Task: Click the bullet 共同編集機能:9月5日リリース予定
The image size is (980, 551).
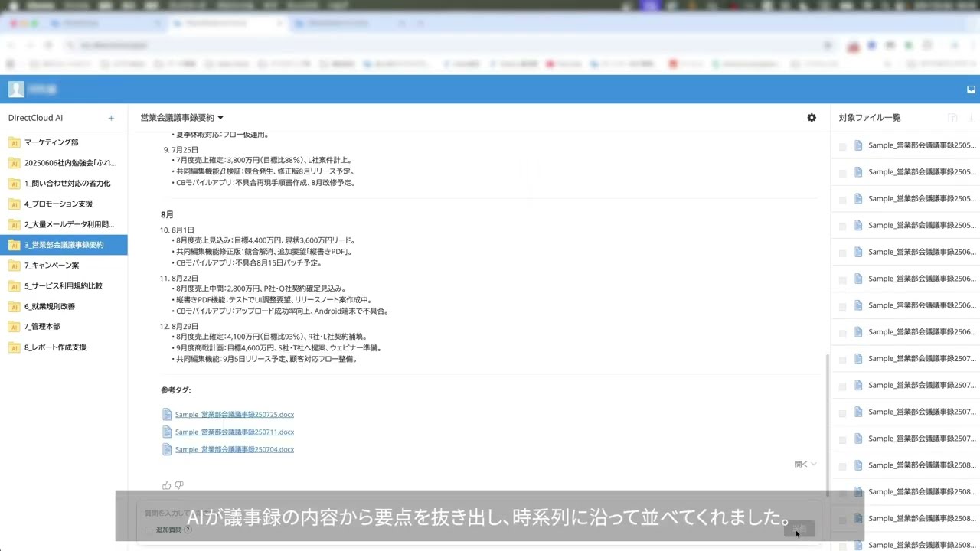Action: pos(265,359)
